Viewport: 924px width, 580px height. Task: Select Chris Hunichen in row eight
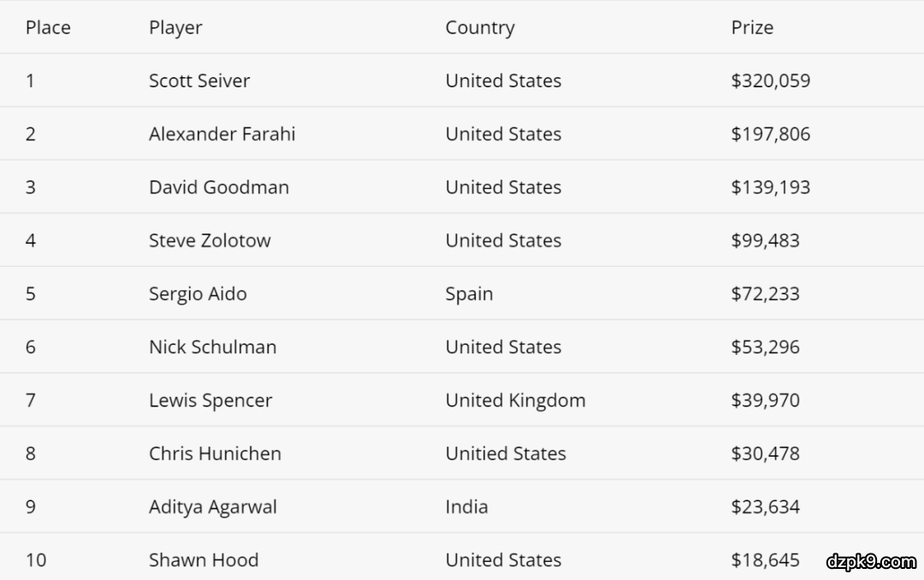coord(215,453)
